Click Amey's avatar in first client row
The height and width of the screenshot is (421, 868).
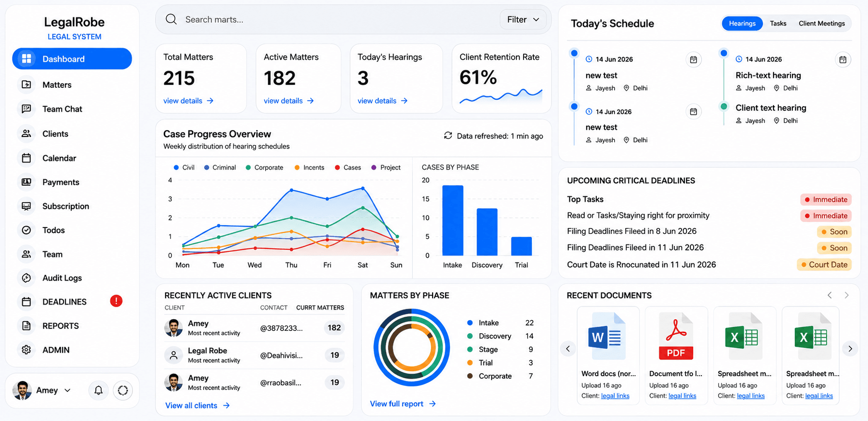click(x=173, y=328)
